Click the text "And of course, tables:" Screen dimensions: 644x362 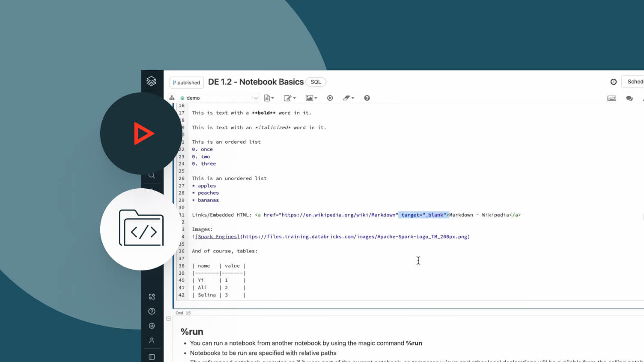pos(225,251)
